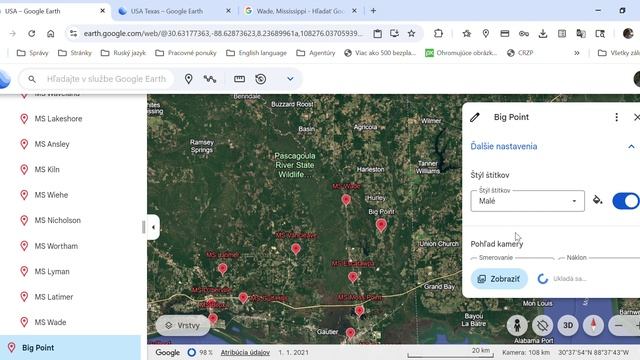Switch to USA – Google Earth tab

[33, 11]
